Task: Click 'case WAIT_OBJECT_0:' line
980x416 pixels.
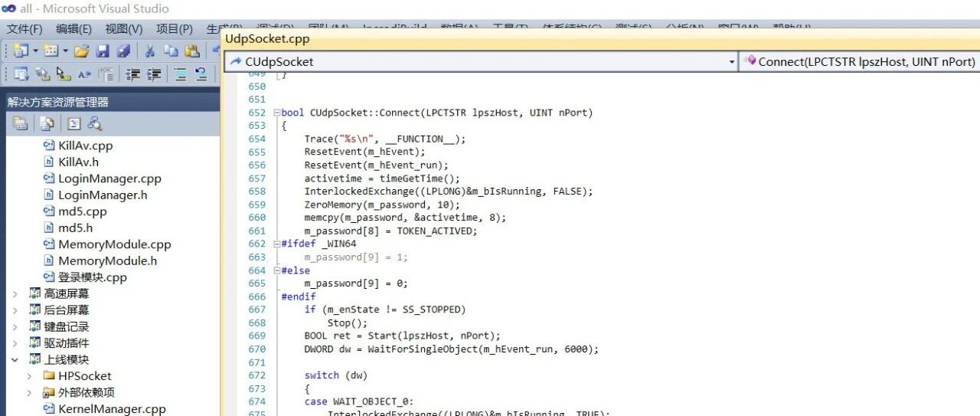Action: coord(359,401)
